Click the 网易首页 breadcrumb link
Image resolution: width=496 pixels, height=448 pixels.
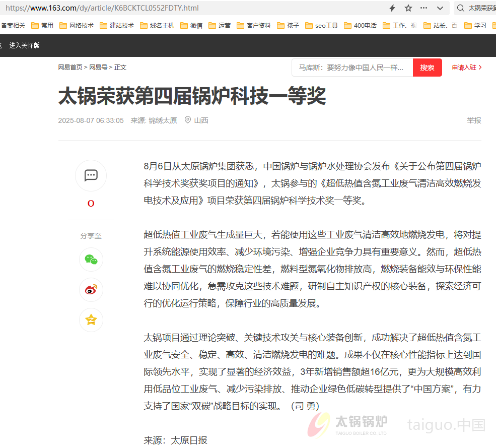tap(70, 67)
